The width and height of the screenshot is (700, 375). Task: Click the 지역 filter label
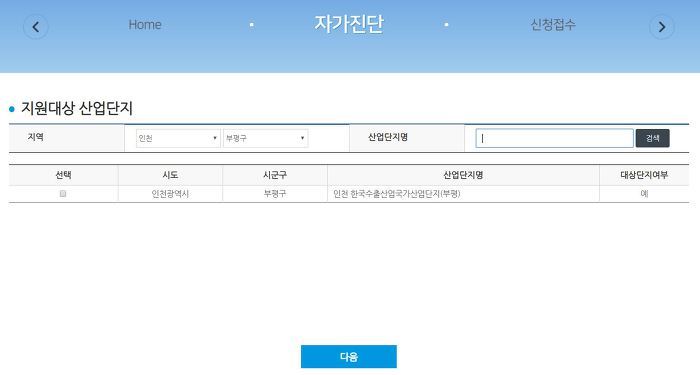35,137
